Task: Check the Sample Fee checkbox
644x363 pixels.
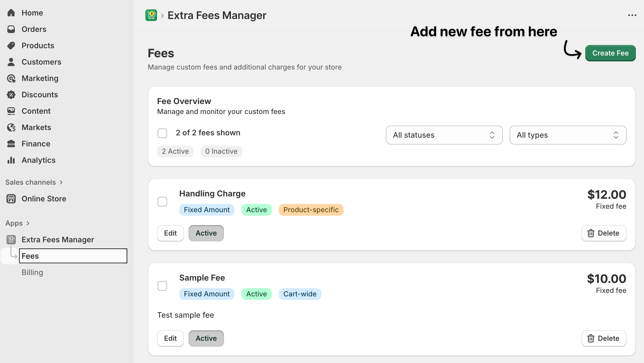Action: coord(162,286)
